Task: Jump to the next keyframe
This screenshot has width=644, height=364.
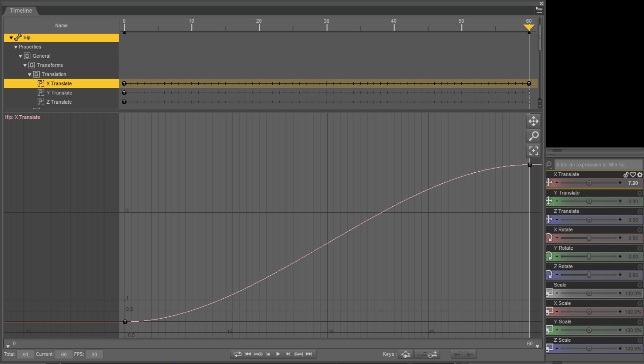Action: click(x=298, y=354)
